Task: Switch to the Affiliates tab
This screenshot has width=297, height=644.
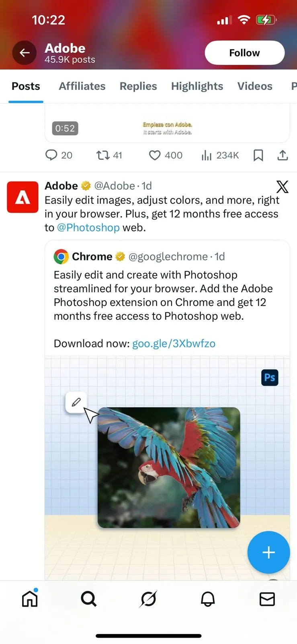Action: click(82, 86)
